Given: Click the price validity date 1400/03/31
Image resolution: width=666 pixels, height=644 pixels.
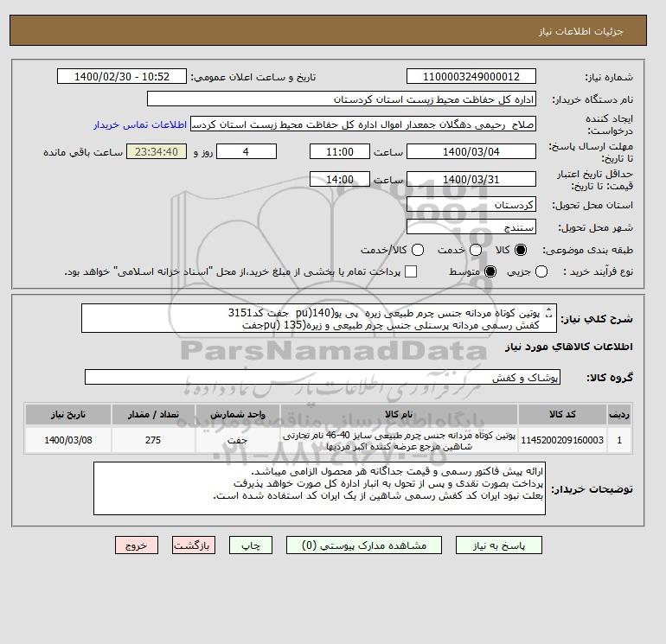Looking at the screenshot, I should pyautogui.click(x=471, y=179).
